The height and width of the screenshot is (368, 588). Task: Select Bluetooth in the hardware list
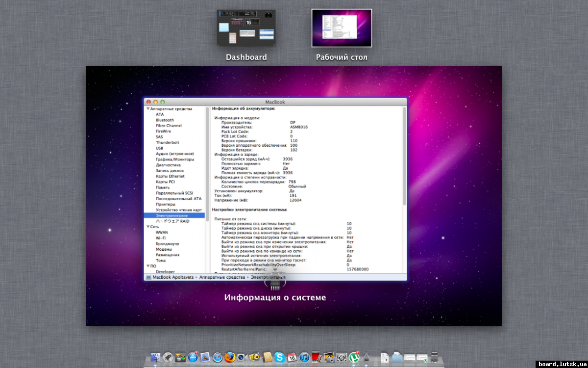click(165, 120)
